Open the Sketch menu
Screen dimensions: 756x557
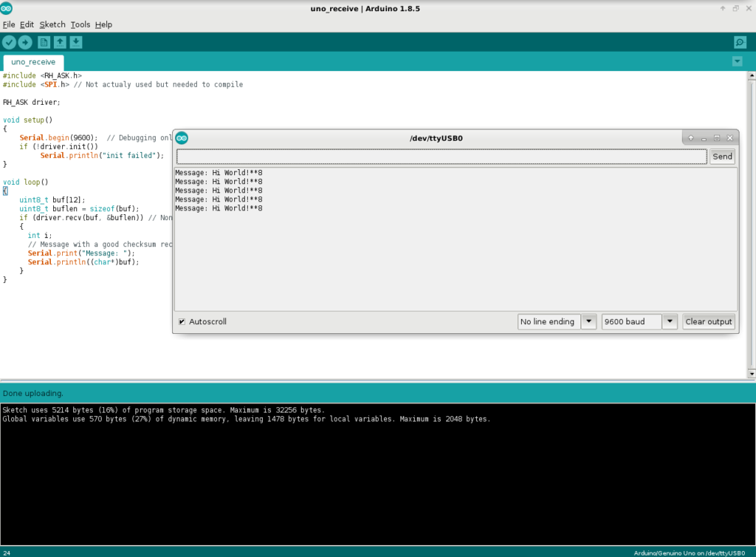(52, 24)
